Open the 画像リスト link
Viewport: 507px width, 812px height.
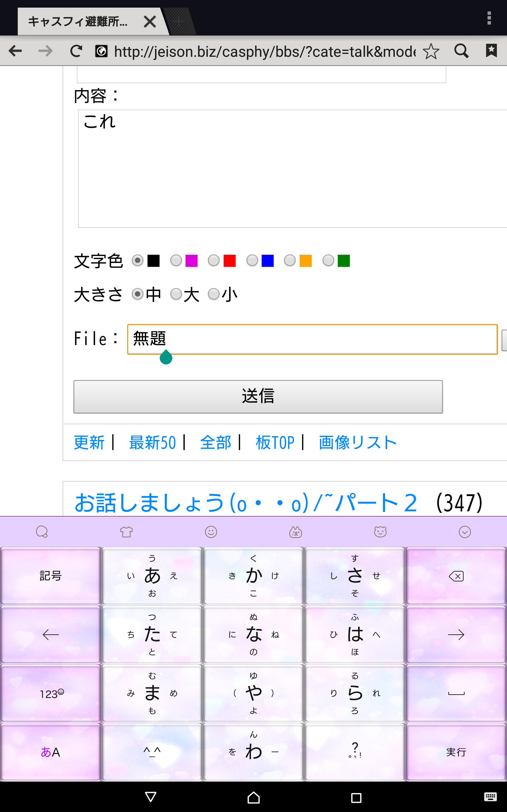357,442
